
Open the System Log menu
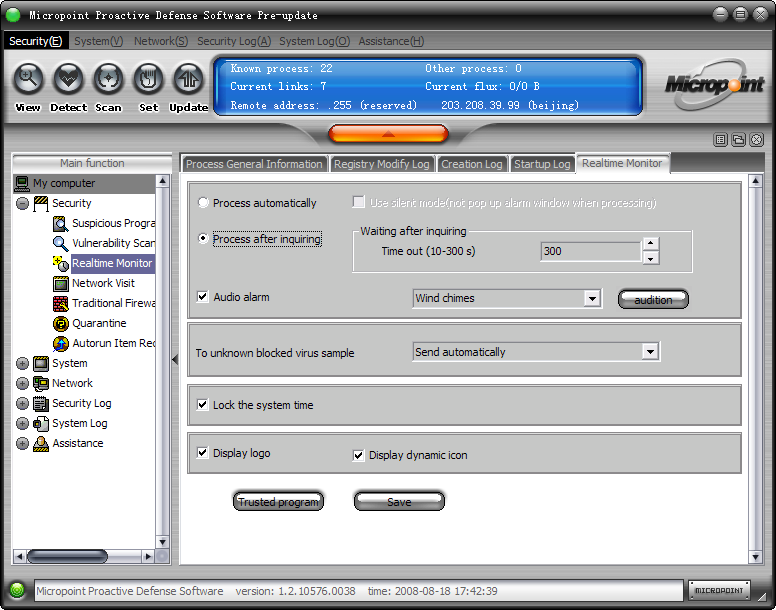click(314, 41)
